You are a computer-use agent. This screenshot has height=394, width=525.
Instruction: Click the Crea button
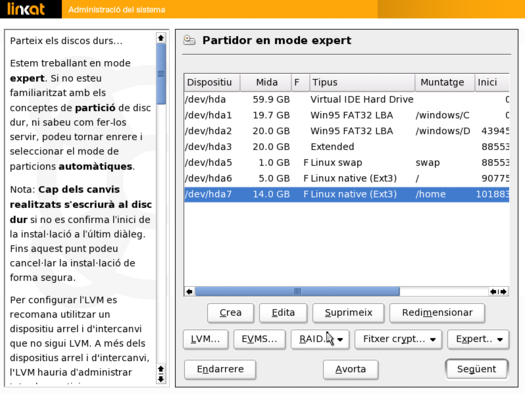point(230,313)
